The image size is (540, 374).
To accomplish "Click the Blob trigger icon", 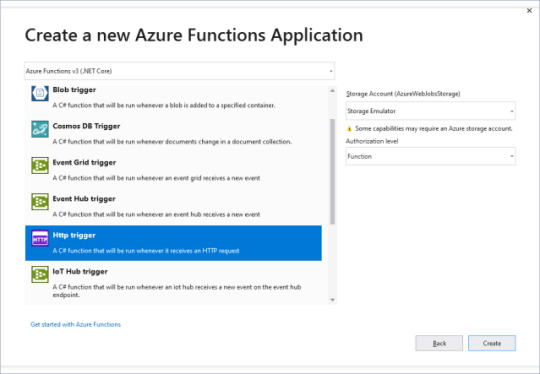I will (40, 93).
